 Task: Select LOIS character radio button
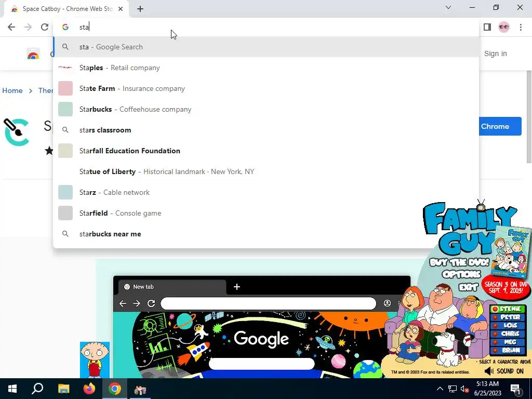(495, 325)
